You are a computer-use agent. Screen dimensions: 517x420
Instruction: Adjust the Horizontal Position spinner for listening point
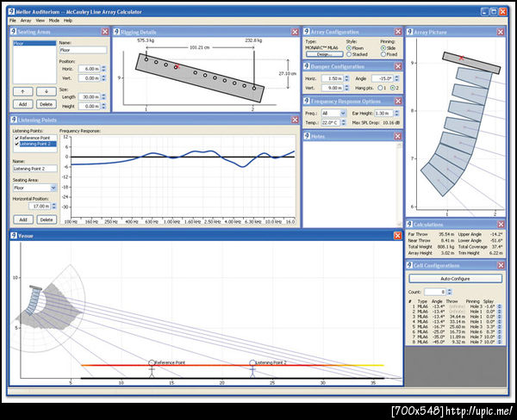tap(54, 207)
